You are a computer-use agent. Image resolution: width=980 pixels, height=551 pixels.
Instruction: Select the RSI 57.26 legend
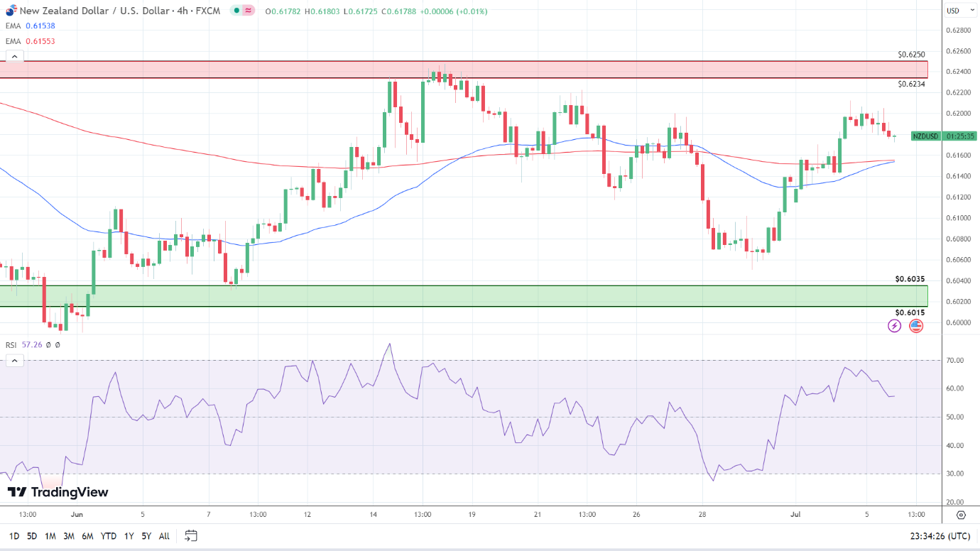tap(24, 345)
